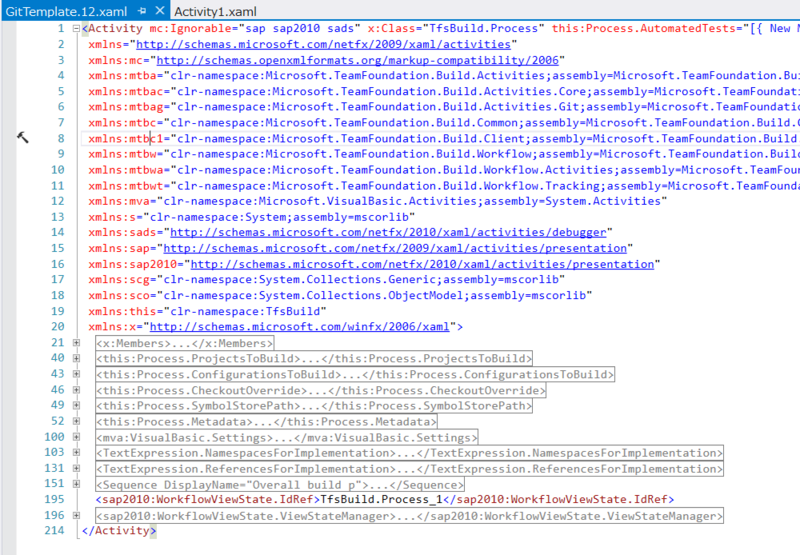Click xmlns:this="clr-namespace:TfsBuild" on line 19
The height and width of the screenshot is (555, 800).
(207, 311)
